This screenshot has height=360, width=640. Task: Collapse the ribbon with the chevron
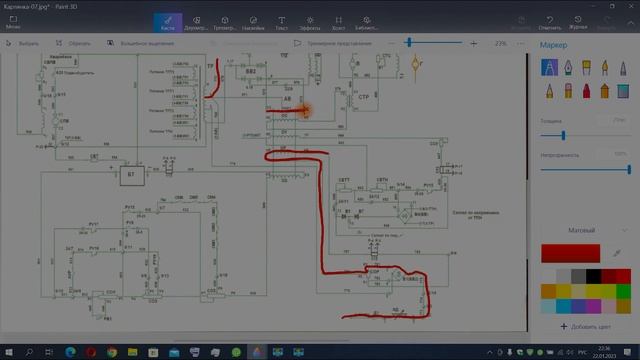point(631,23)
